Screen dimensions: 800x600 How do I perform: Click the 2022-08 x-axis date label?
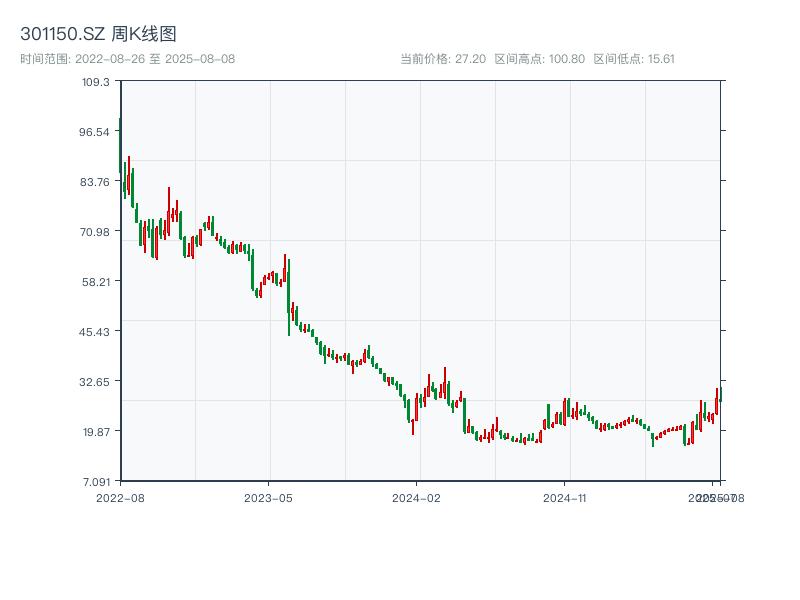pyautogui.click(x=120, y=497)
